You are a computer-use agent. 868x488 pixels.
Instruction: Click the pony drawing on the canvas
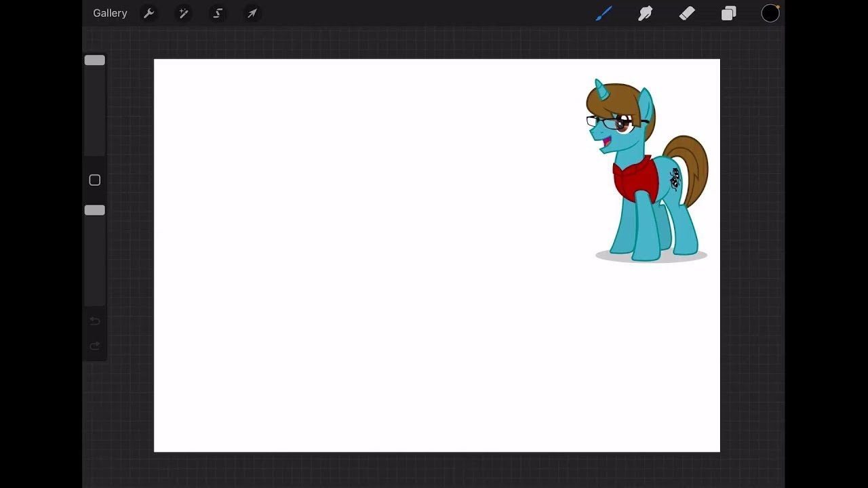click(x=648, y=170)
